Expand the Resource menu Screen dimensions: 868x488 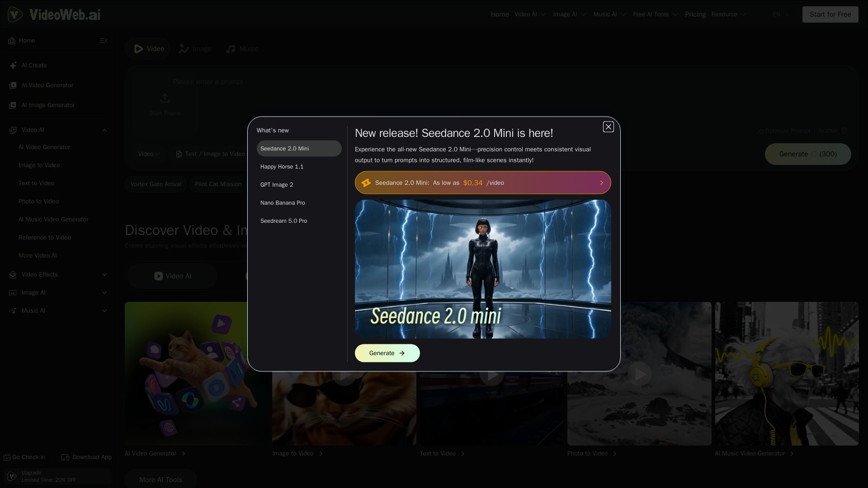tap(729, 14)
